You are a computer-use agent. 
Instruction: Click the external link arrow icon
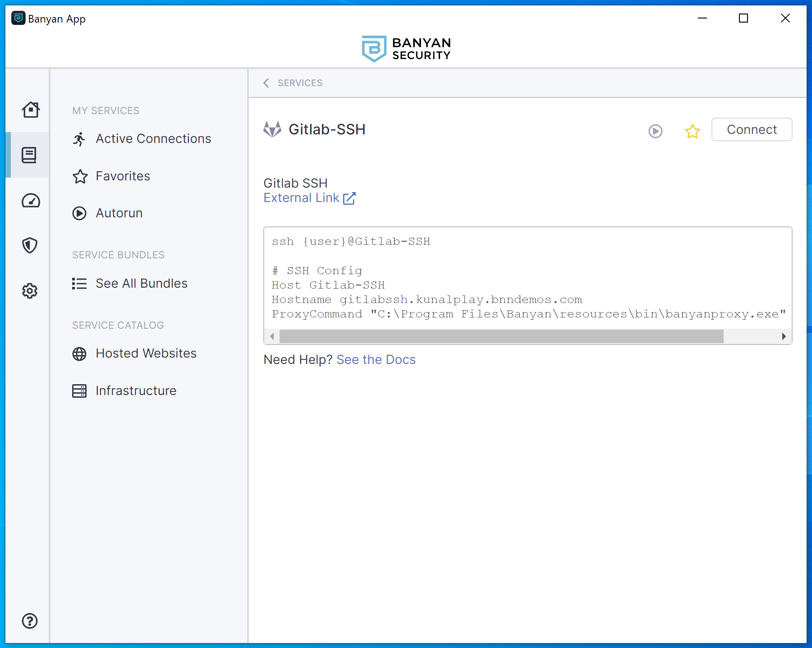click(349, 198)
